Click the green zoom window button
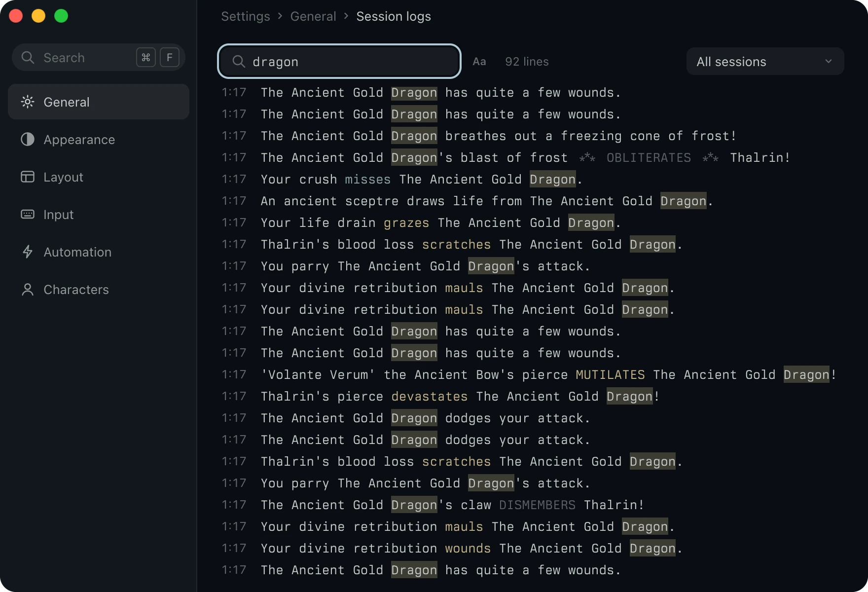This screenshot has width=868, height=592. (x=61, y=16)
